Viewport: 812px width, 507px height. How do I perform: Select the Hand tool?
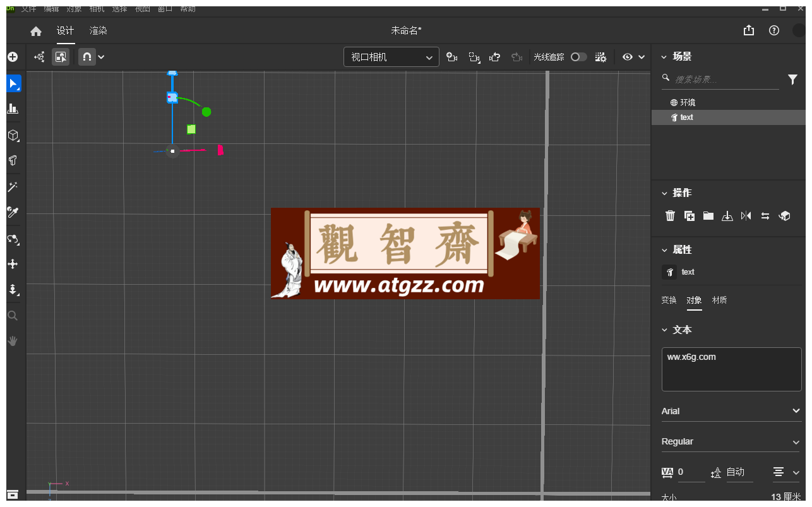coord(13,341)
